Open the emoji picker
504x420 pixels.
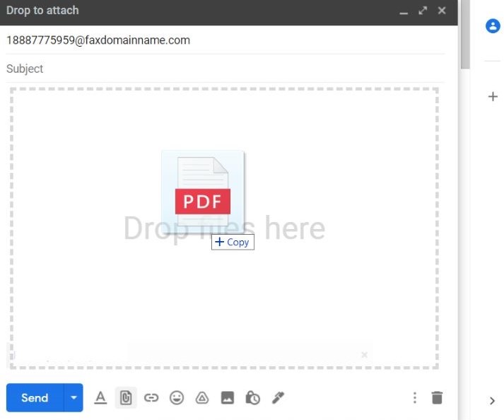[177, 398]
